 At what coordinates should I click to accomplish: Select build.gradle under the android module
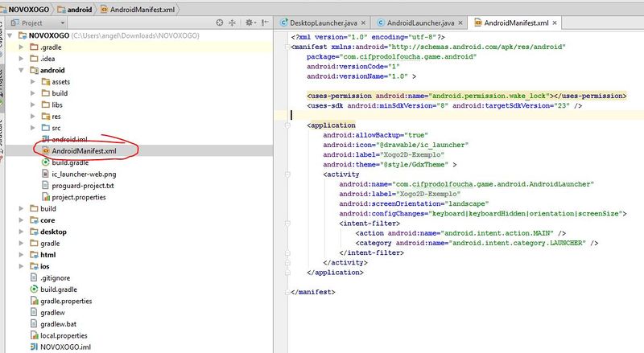[138, 162]
